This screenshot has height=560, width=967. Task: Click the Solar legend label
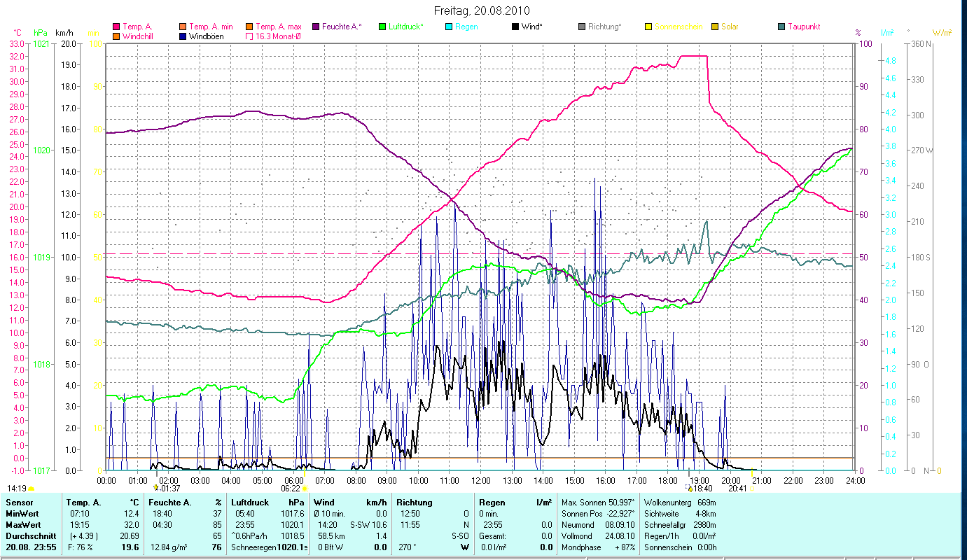click(730, 27)
